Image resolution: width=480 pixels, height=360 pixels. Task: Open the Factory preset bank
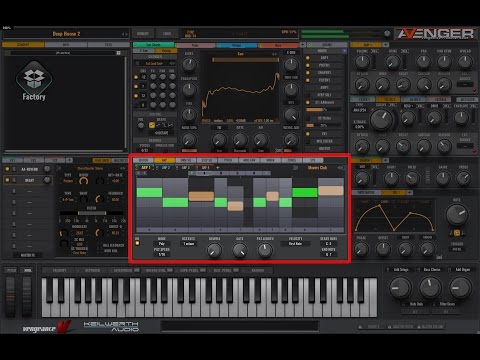click(34, 81)
